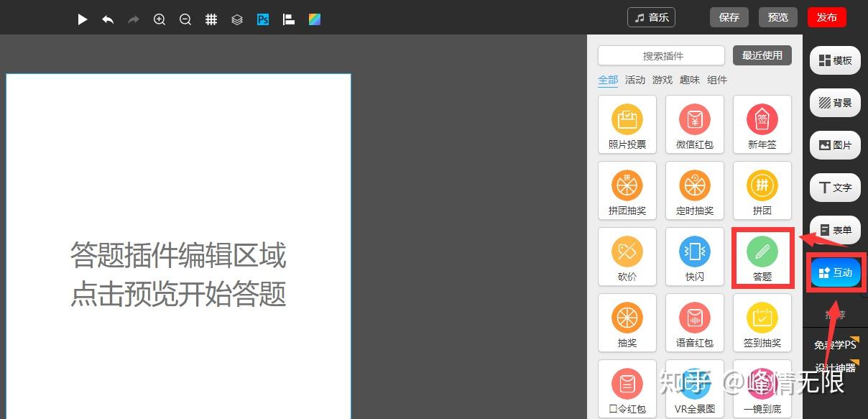Switch to the 组件 tab
868x419 pixels.
[x=717, y=80]
